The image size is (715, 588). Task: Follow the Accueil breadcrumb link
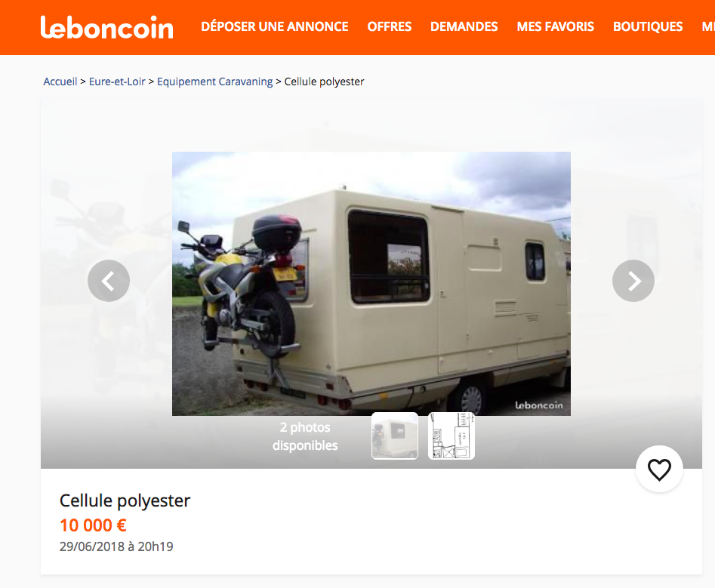60,82
